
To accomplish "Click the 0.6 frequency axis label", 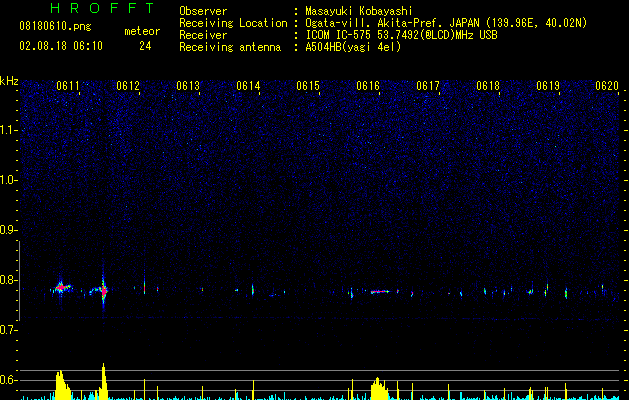I will point(8,380).
